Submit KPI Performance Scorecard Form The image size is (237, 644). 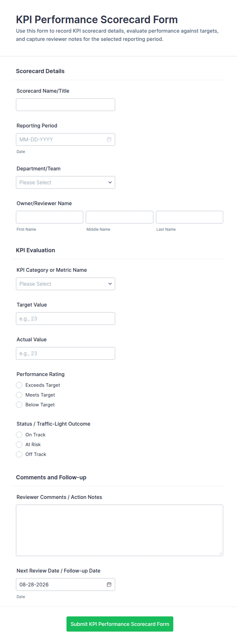click(120, 624)
